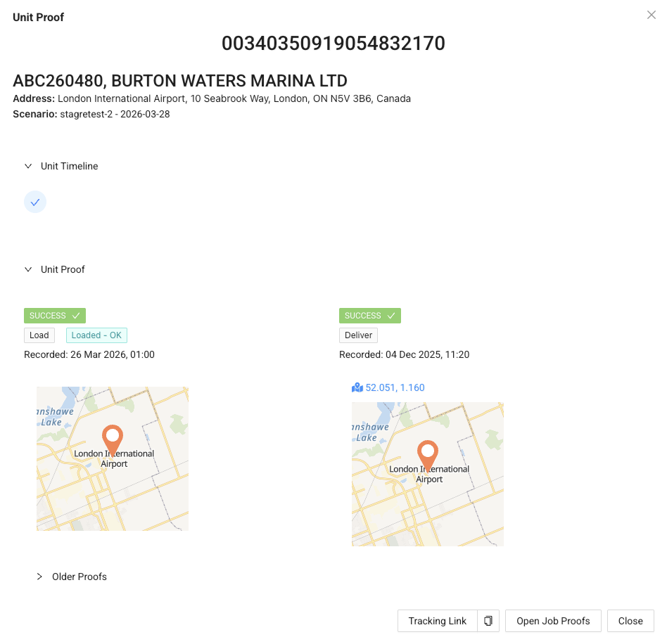Viewport: 667px width, 644px height.
Task: Click scenario stagretest-2 - 2026-03-28 text
Action: (115, 115)
